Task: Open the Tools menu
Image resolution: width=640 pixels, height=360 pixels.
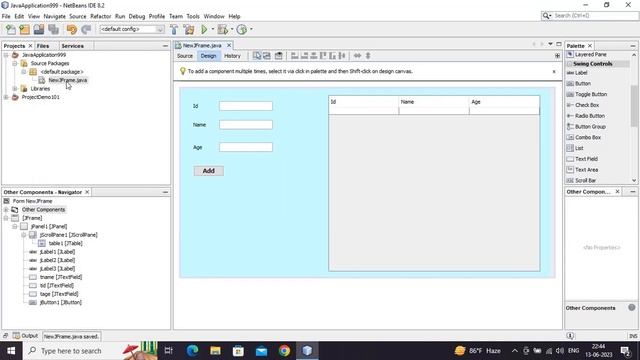Action: click(x=193, y=16)
